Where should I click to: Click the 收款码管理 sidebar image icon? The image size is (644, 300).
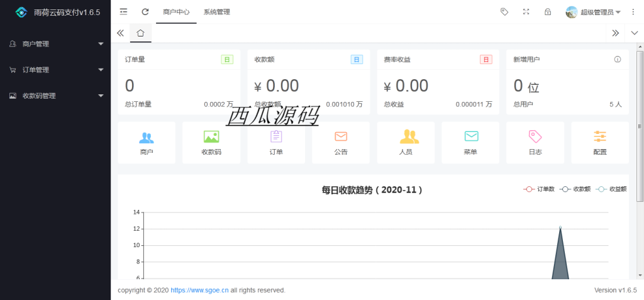click(x=13, y=96)
